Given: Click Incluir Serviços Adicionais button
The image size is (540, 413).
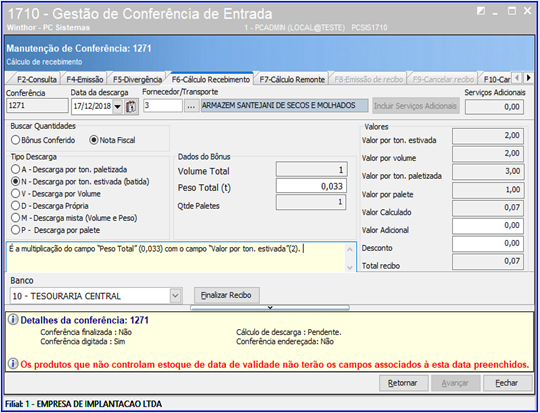Looking at the screenshot, I should coord(416,106).
